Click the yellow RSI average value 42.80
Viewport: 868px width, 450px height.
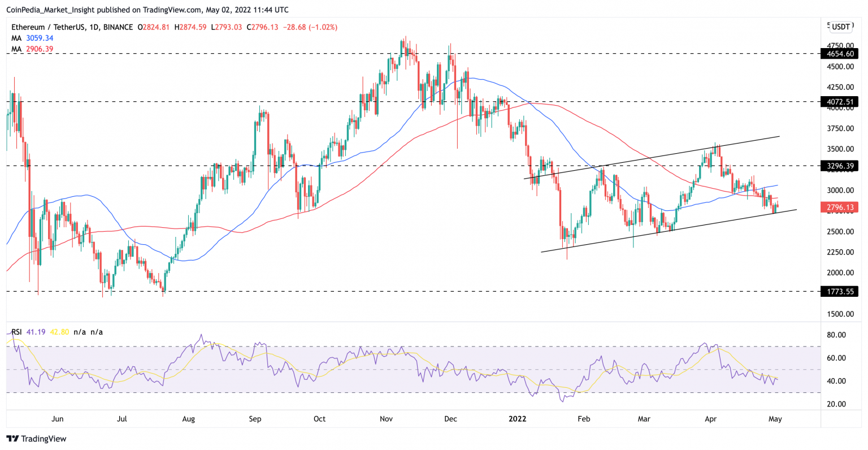pos(59,332)
